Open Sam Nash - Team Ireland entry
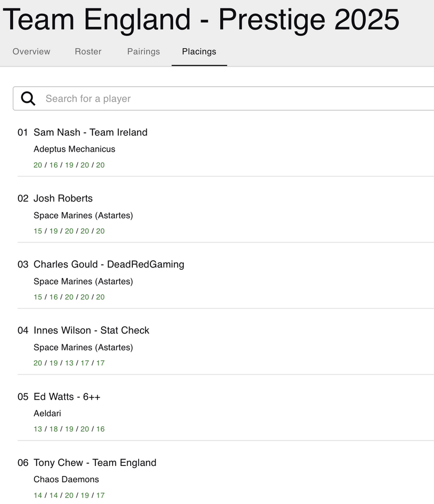The height and width of the screenshot is (504, 434). [x=91, y=132]
